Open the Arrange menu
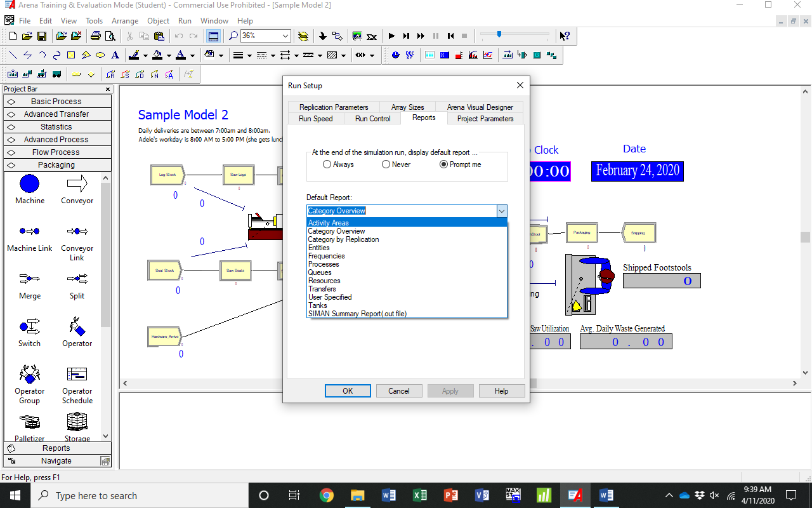 [125, 21]
